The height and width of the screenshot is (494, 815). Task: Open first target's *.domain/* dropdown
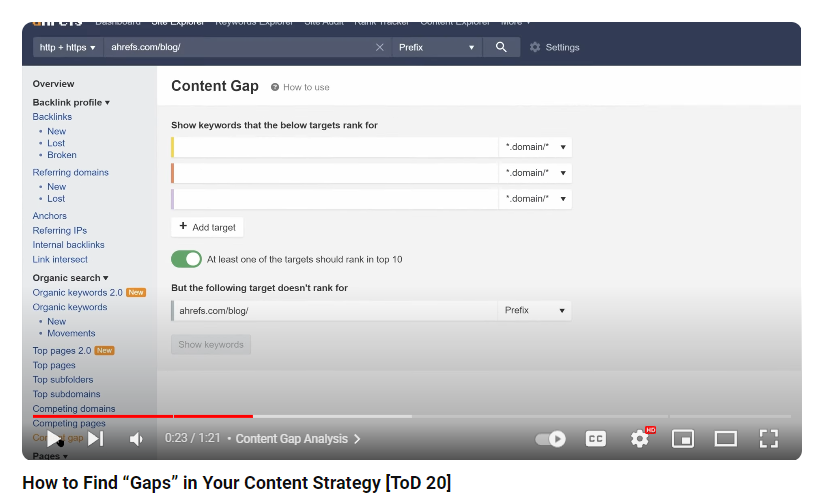pyautogui.click(x=535, y=147)
